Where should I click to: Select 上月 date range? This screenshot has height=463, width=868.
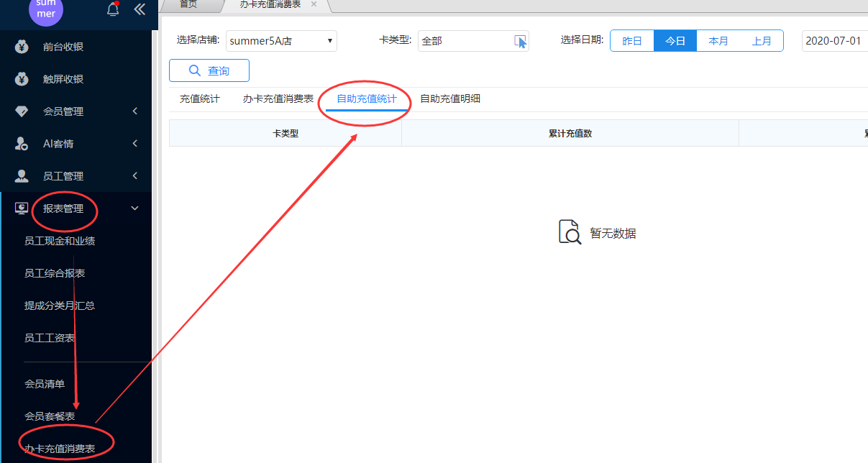762,41
